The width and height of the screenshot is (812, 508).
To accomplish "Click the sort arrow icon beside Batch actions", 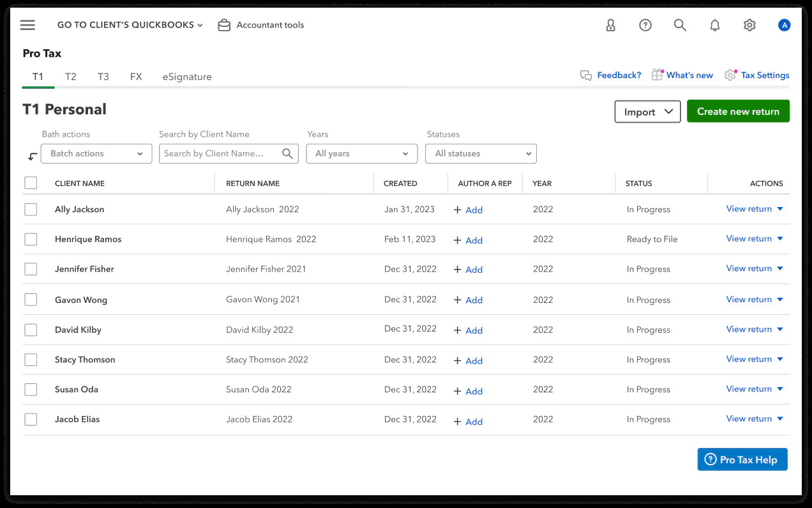I will (32, 154).
